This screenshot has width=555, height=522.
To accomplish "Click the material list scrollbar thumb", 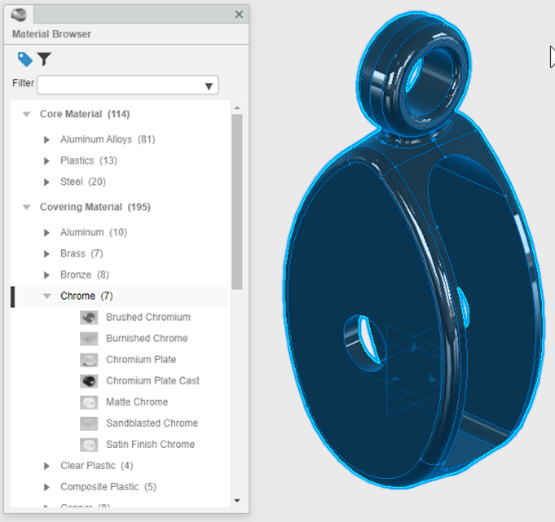I will pos(237,202).
